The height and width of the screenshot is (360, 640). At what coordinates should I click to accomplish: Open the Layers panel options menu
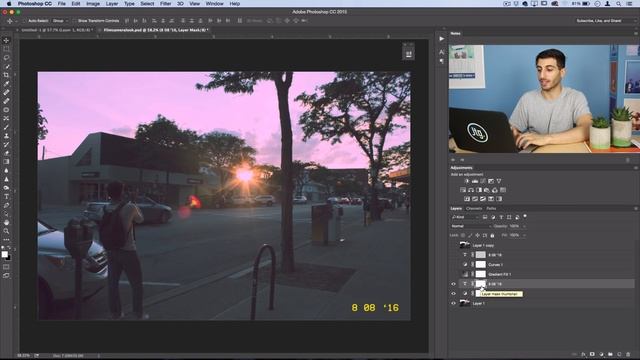tap(636, 209)
